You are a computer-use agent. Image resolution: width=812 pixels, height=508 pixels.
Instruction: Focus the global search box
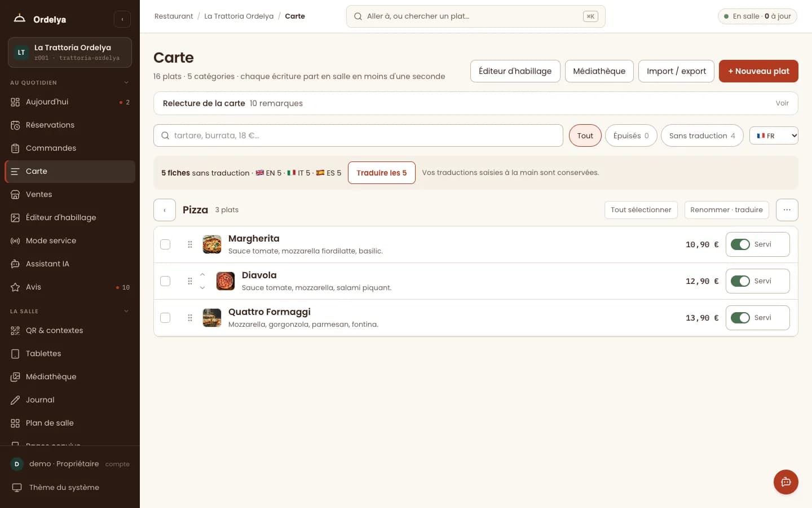point(475,16)
